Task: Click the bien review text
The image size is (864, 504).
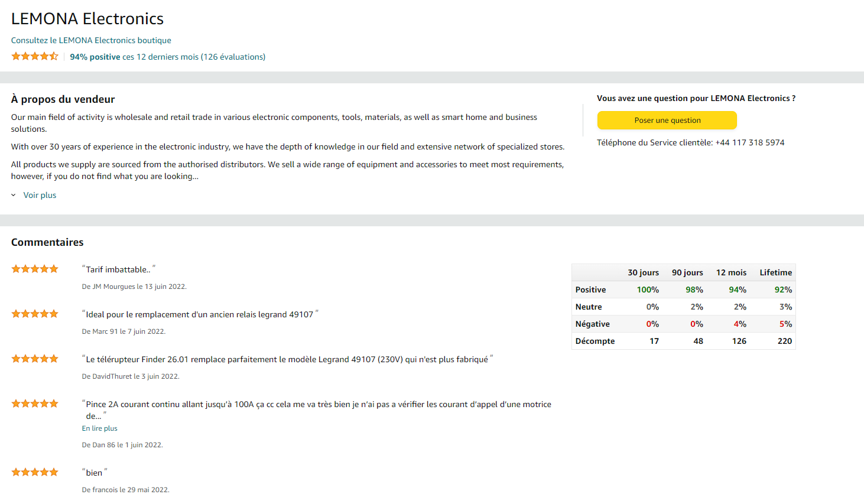Action: click(x=94, y=473)
